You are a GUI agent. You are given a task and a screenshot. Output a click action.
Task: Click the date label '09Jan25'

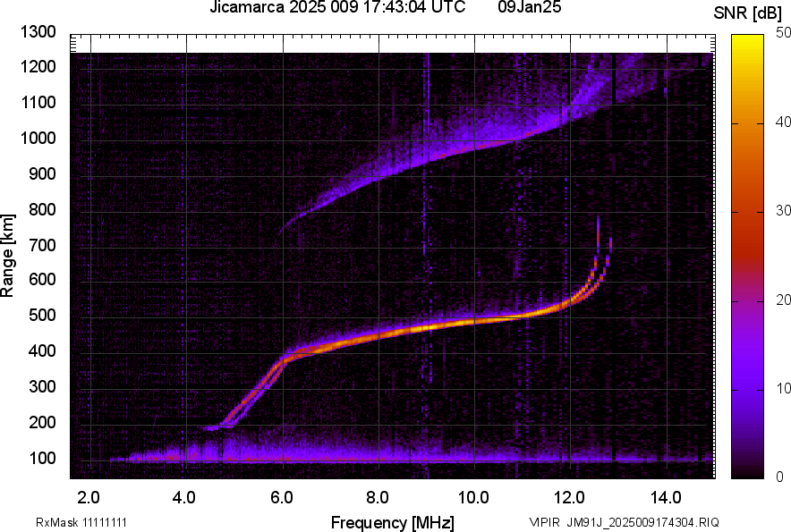click(x=529, y=7)
